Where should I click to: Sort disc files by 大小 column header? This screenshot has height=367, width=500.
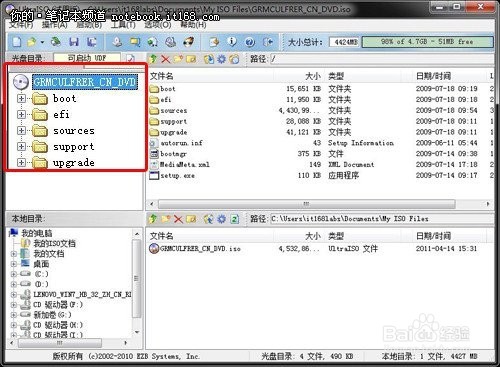[313, 76]
